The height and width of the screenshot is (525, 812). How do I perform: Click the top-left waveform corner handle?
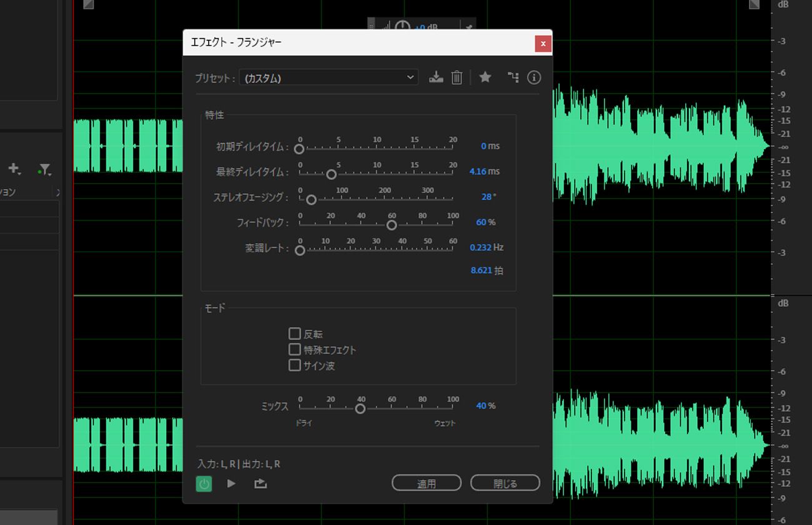click(x=88, y=4)
